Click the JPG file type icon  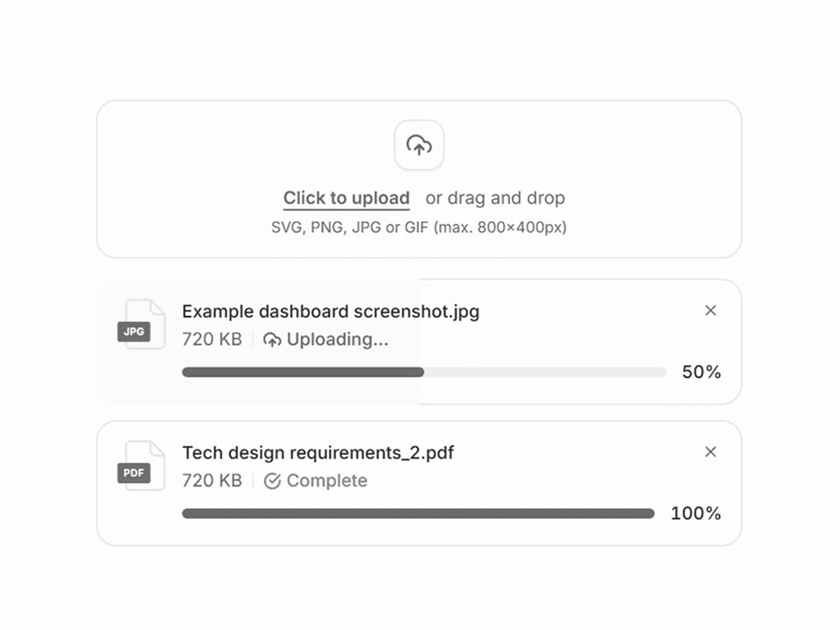[x=139, y=325]
